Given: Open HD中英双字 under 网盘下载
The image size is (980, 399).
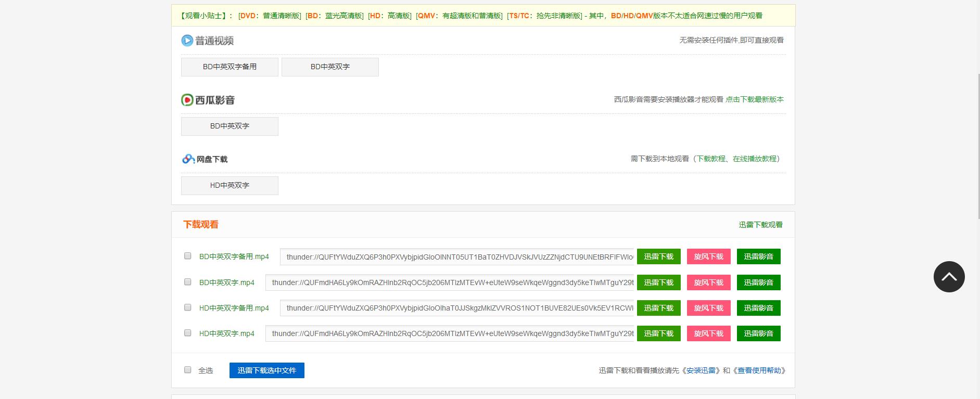Looking at the screenshot, I should 230,186.
